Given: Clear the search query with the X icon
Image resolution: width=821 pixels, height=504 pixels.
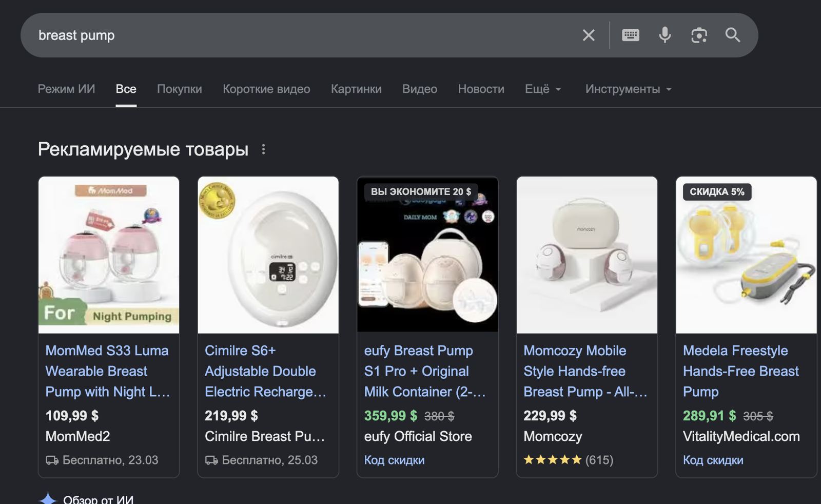Looking at the screenshot, I should 589,35.
